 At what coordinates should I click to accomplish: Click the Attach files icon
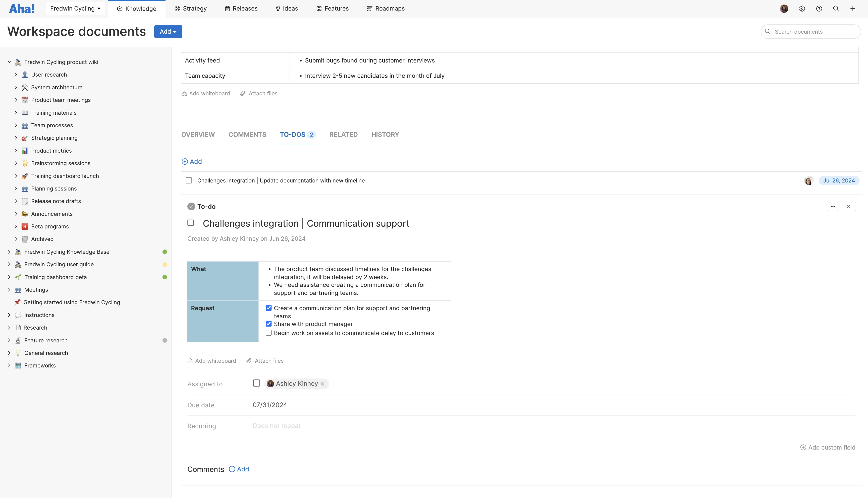[249, 360]
